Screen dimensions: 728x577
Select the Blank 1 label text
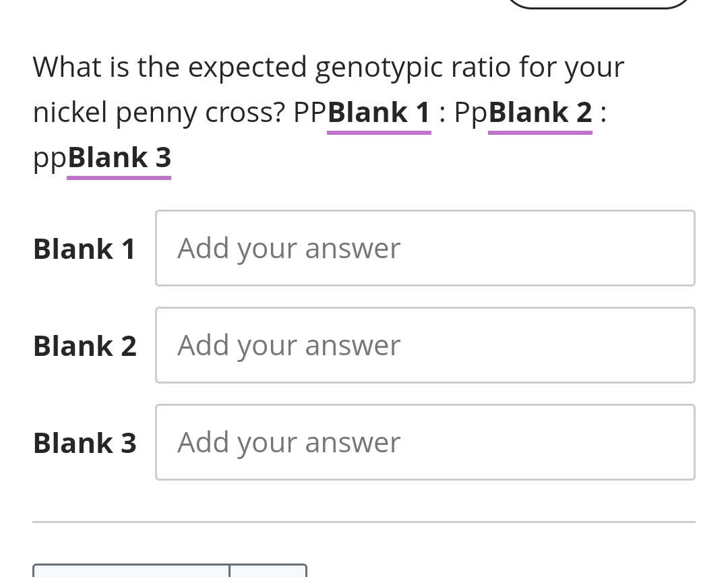click(84, 248)
